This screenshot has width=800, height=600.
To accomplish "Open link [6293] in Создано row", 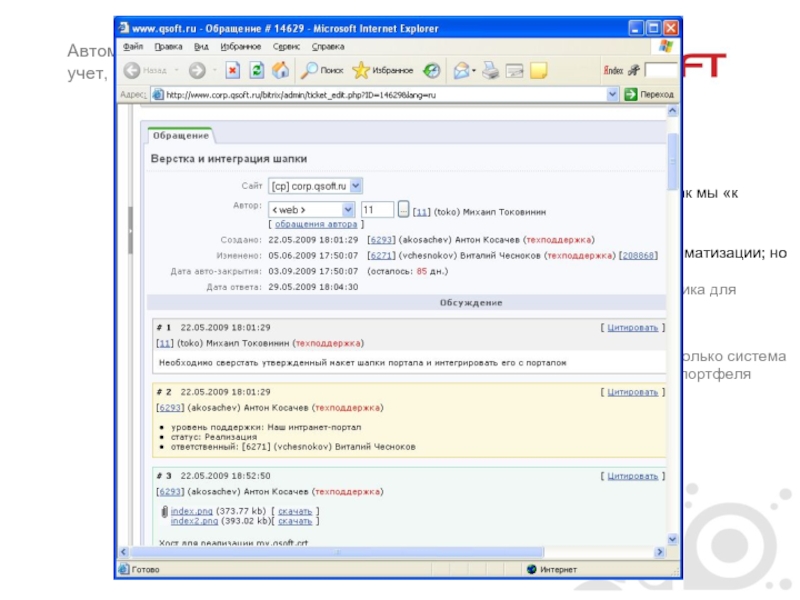I will 381,240.
